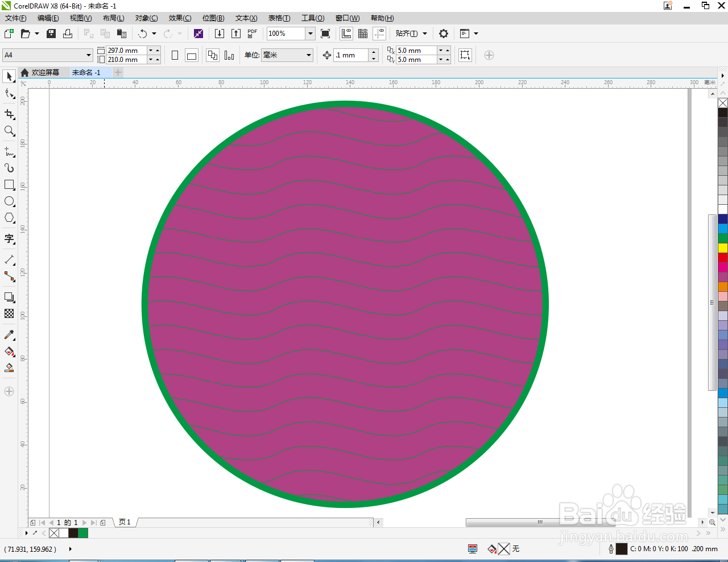
Task: Expand the 贴齐 snap dropdown
Action: 425,34
